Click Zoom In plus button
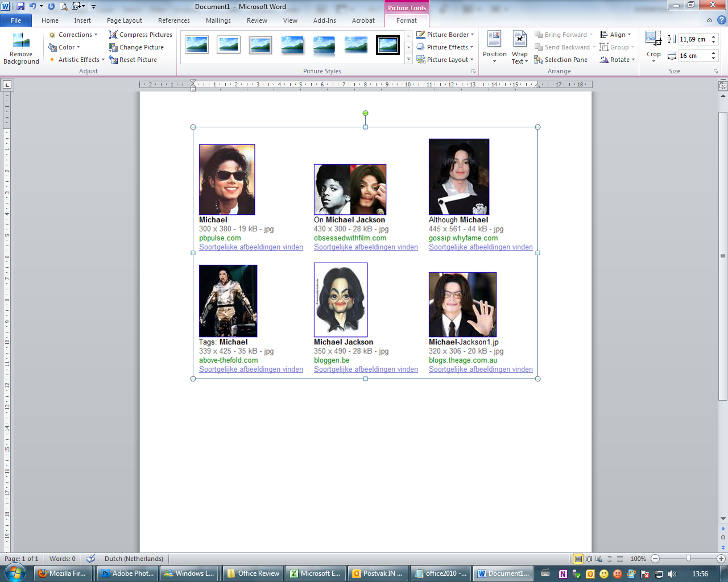728x582 pixels. pyautogui.click(x=721, y=559)
